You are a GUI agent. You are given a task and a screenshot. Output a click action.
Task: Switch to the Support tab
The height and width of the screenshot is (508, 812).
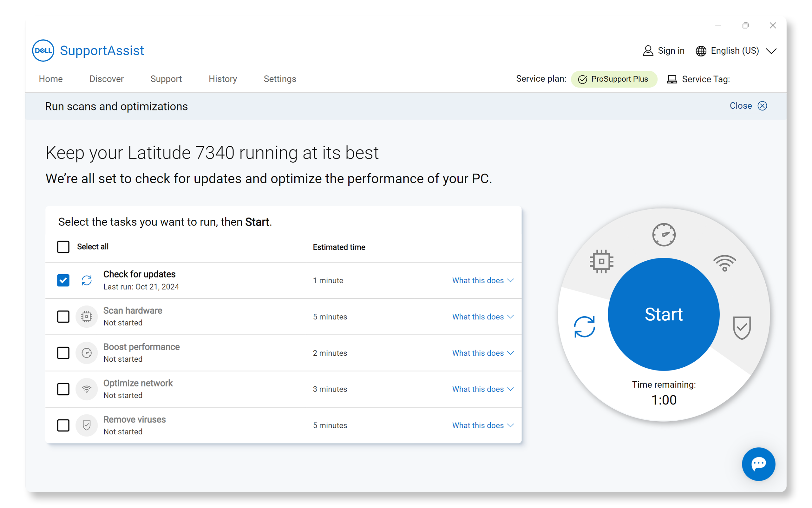point(166,79)
